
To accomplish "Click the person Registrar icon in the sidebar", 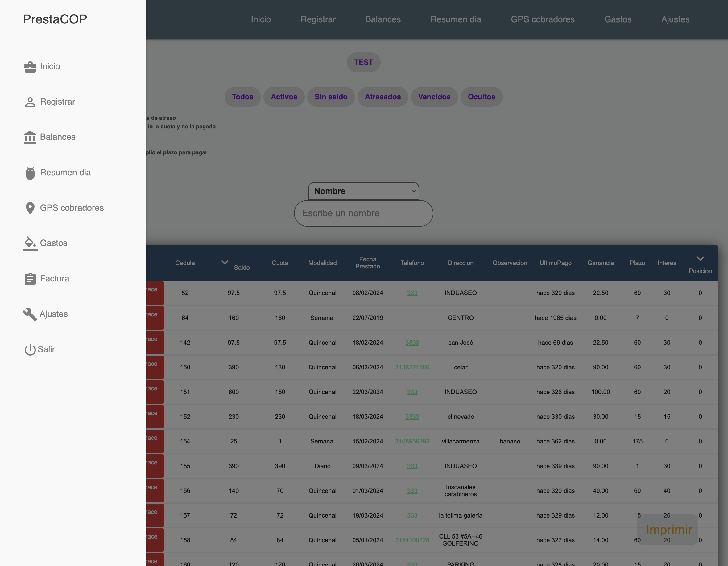I will (x=30, y=102).
